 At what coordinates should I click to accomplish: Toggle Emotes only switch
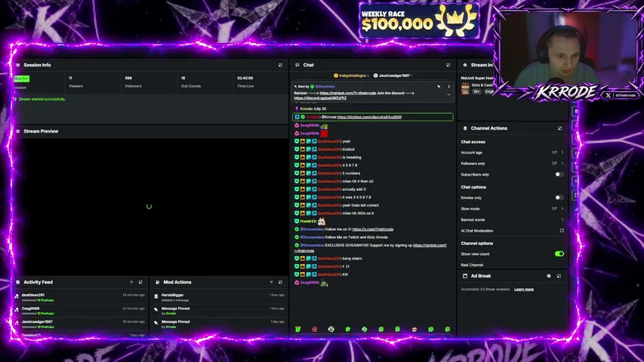(559, 198)
